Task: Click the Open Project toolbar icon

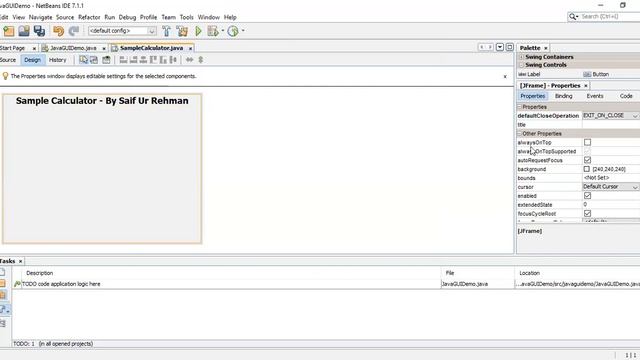Action: pyautogui.click(x=24, y=31)
